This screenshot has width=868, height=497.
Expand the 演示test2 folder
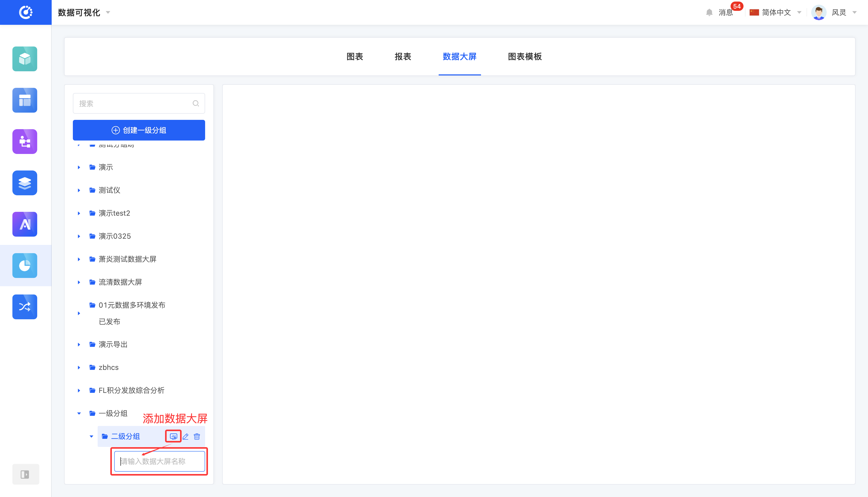79,213
